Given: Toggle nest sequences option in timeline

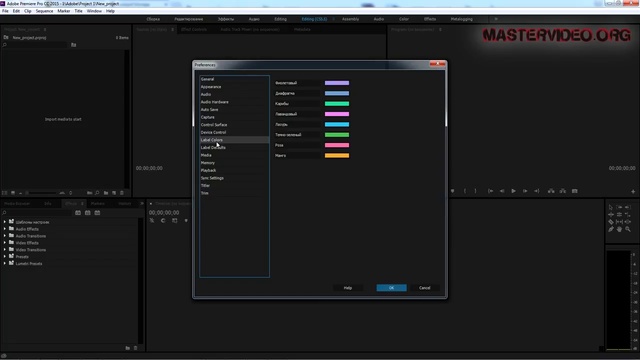Looking at the screenshot, I should click(x=152, y=221).
